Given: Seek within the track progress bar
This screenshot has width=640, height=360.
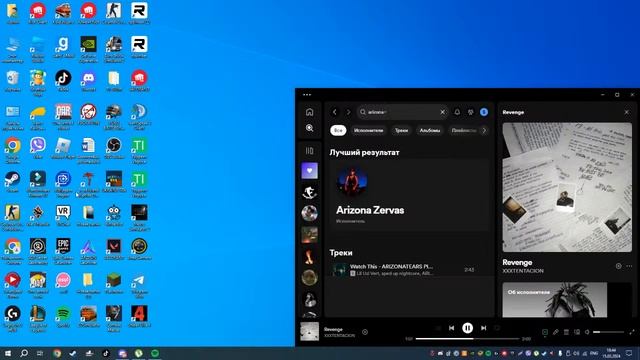Looking at the screenshot, I should click(x=467, y=339).
